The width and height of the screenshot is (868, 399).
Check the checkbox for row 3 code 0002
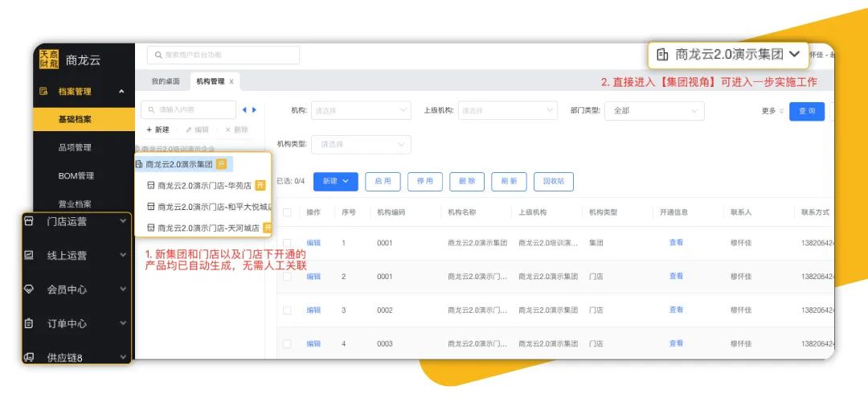(x=287, y=311)
